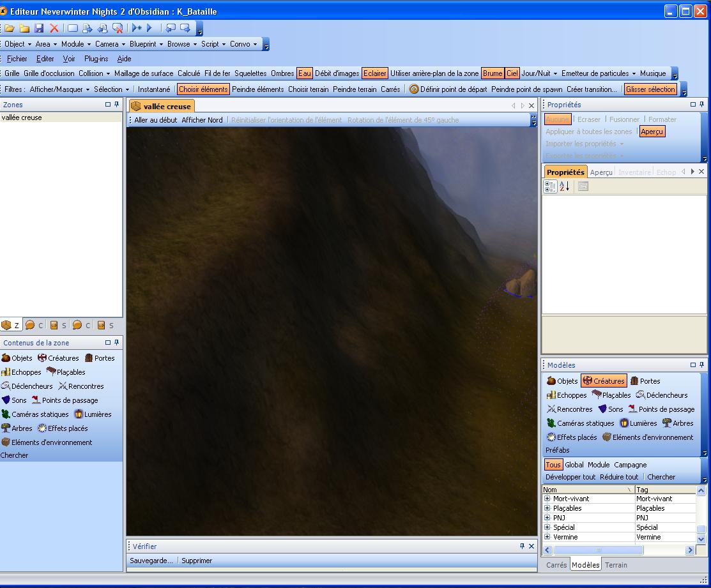Select Echoppes in Contenus de la zone
Screen dimensions: 711x588
tap(21, 372)
